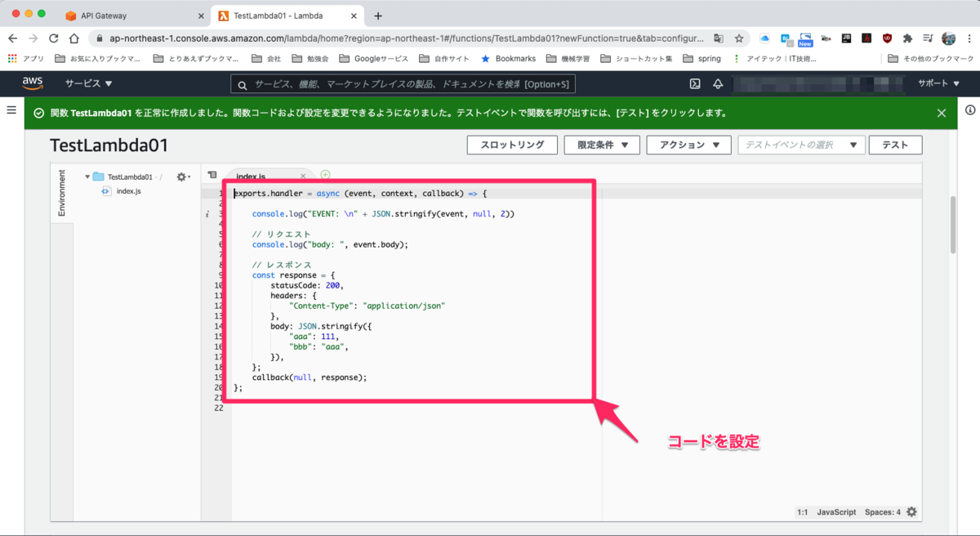This screenshot has width=980, height=536.
Task: Add new editor tab with plus icon
Action: [x=325, y=174]
